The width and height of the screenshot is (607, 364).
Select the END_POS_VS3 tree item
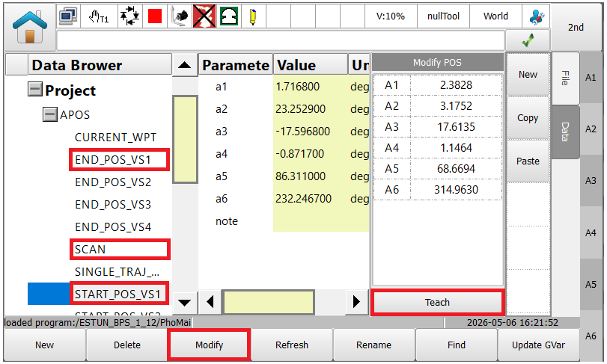[x=113, y=204]
